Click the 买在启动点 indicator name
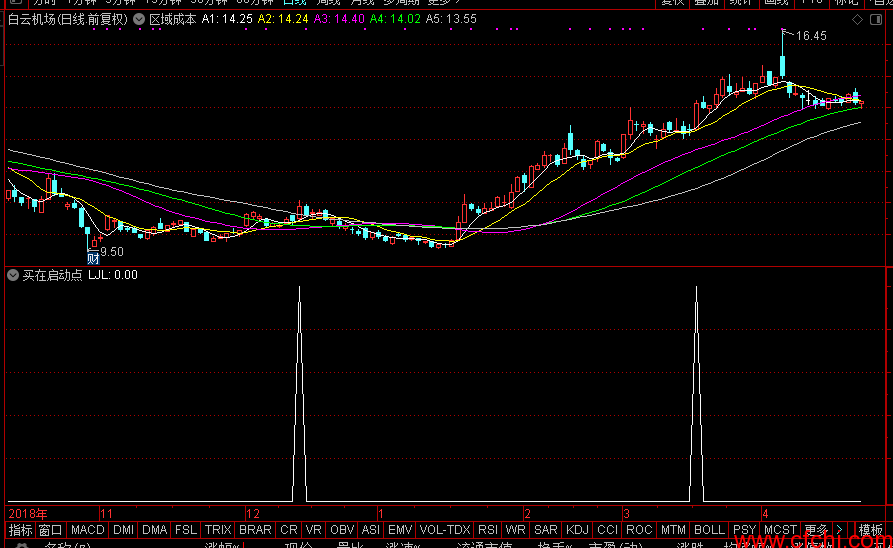The image size is (893, 548). click(52, 275)
